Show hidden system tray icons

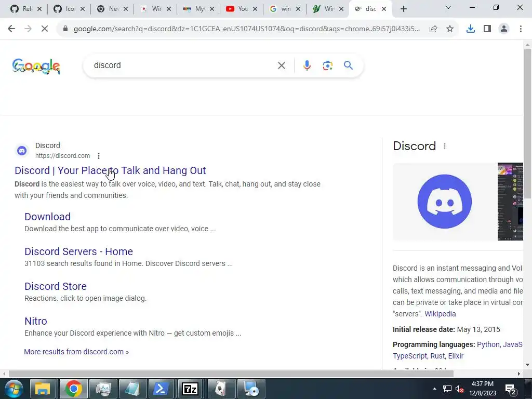coord(434,389)
